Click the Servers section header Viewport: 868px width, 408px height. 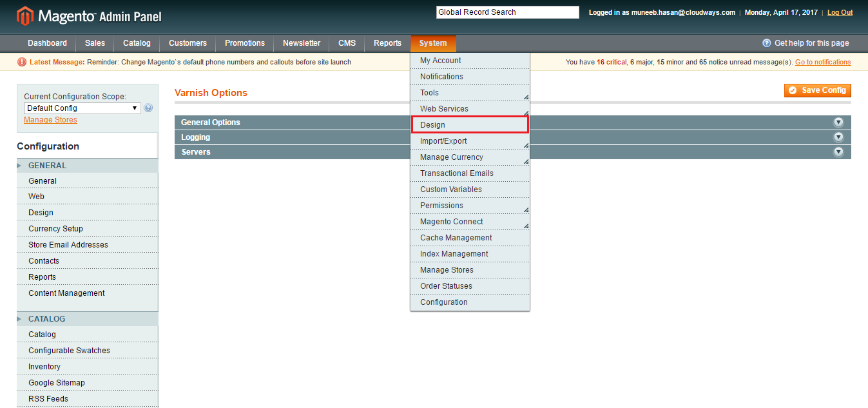(512, 152)
